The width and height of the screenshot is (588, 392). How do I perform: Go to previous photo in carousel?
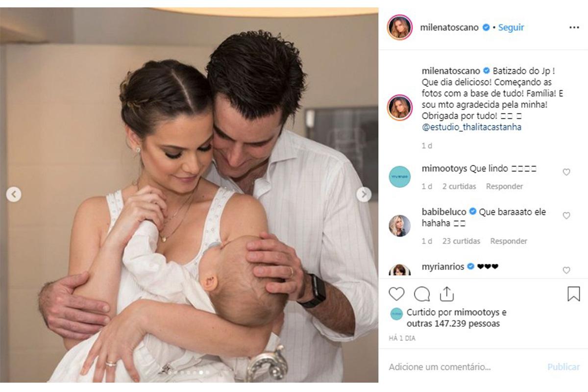14,195
